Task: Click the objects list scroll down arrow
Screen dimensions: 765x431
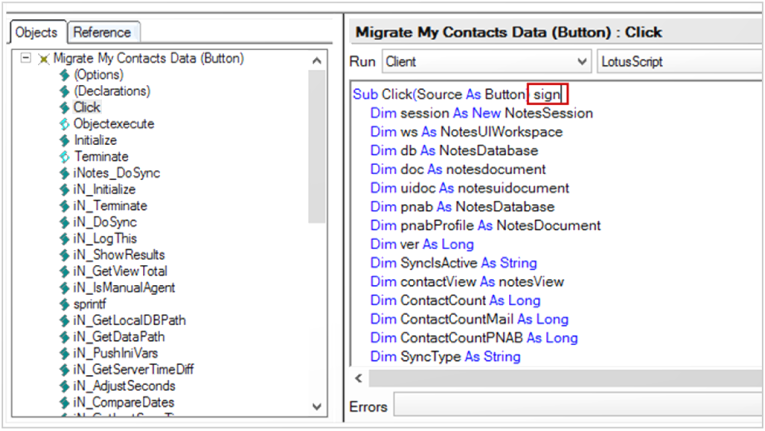Action: pos(317,406)
